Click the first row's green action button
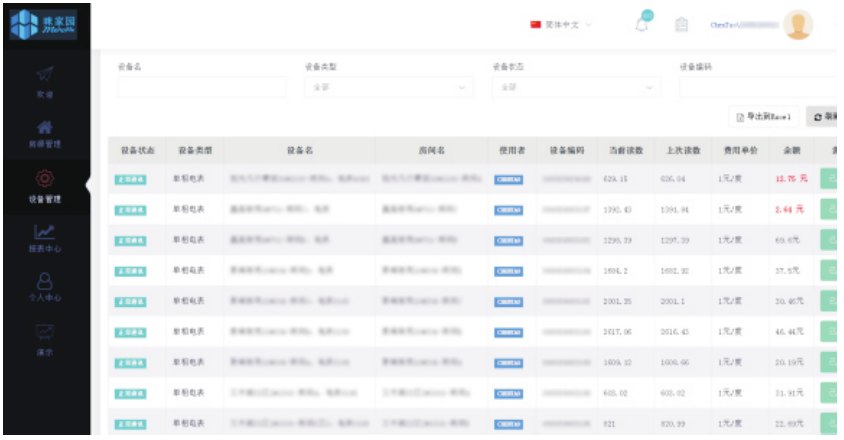The image size is (844, 440). coord(830,180)
